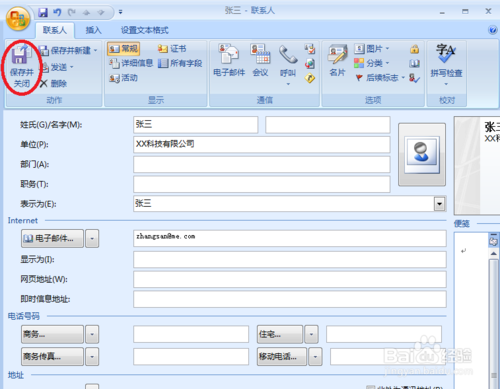Click the business card preview thumbnail
Viewport: 500px width, 389px height.
coord(477,166)
